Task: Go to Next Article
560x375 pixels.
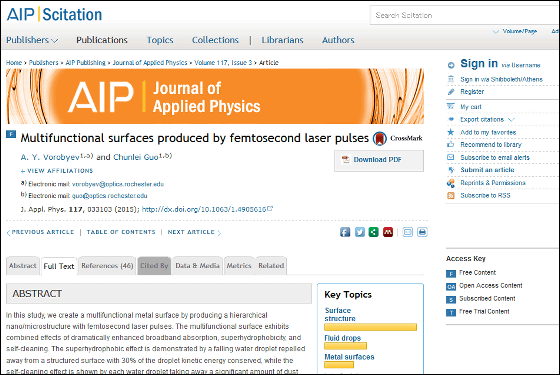Action: 194,232
